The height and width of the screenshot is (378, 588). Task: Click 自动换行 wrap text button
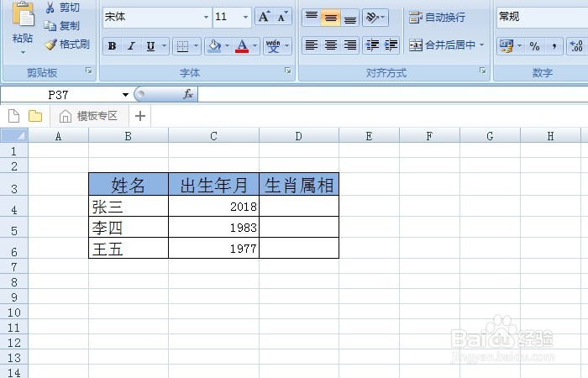click(438, 18)
